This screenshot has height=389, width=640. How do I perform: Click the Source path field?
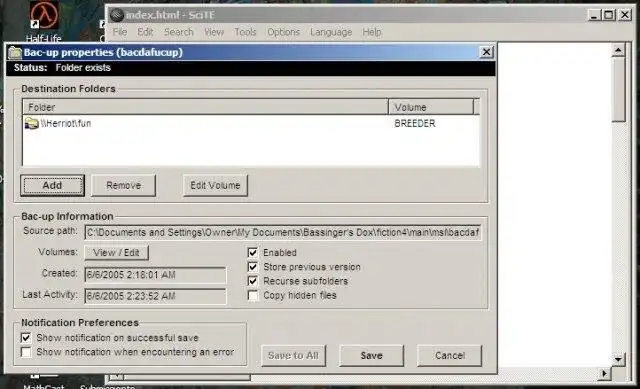[x=283, y=232]
